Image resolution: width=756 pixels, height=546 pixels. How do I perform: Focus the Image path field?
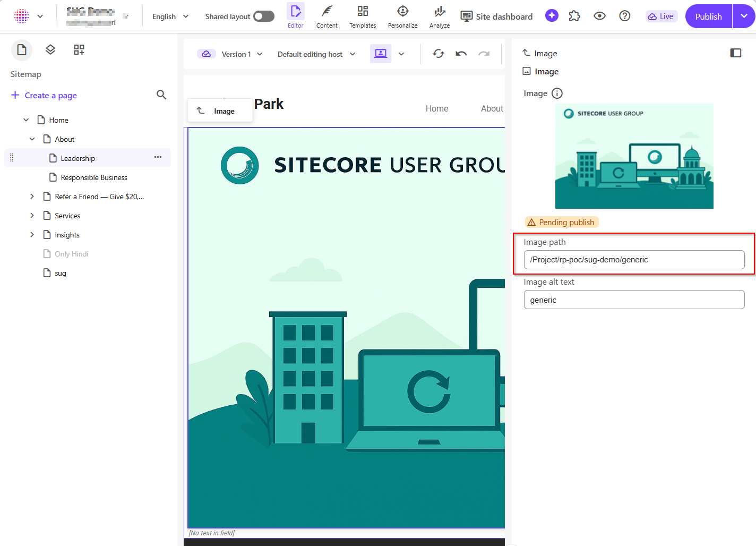point(634,260)
